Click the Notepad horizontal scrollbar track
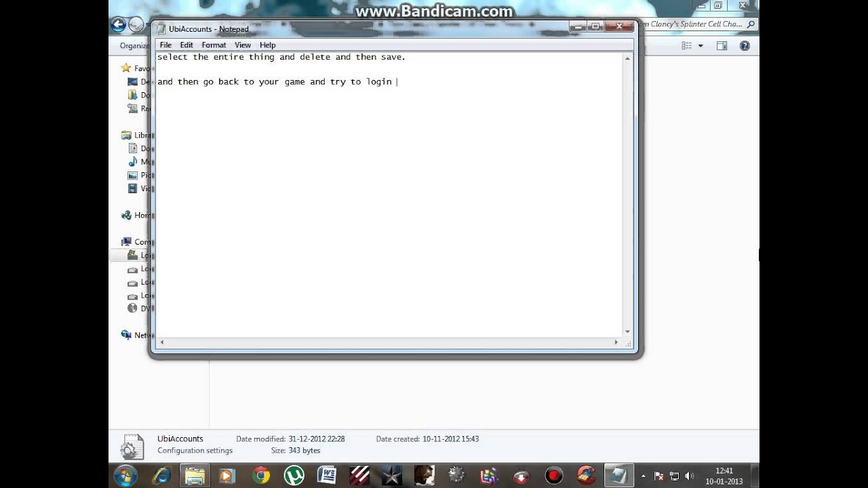Viewport: 868px width, 488px height. tap(390, 342)
